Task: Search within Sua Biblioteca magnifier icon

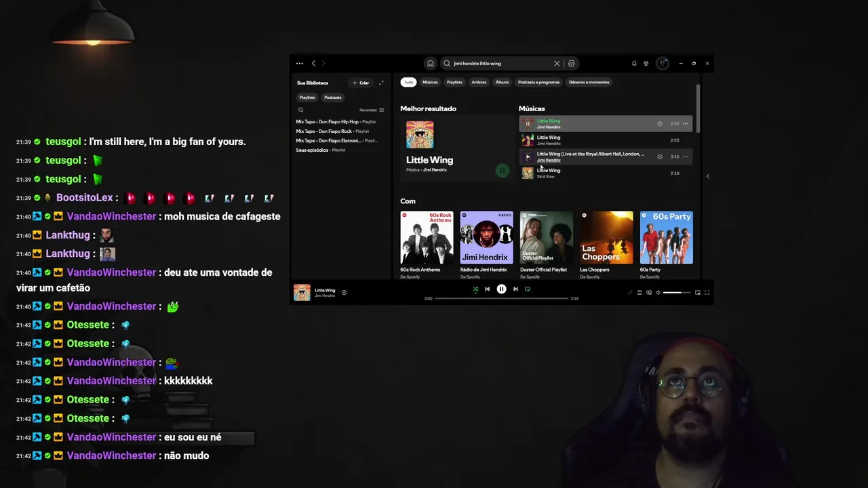Action: click(x=300, y=110)
